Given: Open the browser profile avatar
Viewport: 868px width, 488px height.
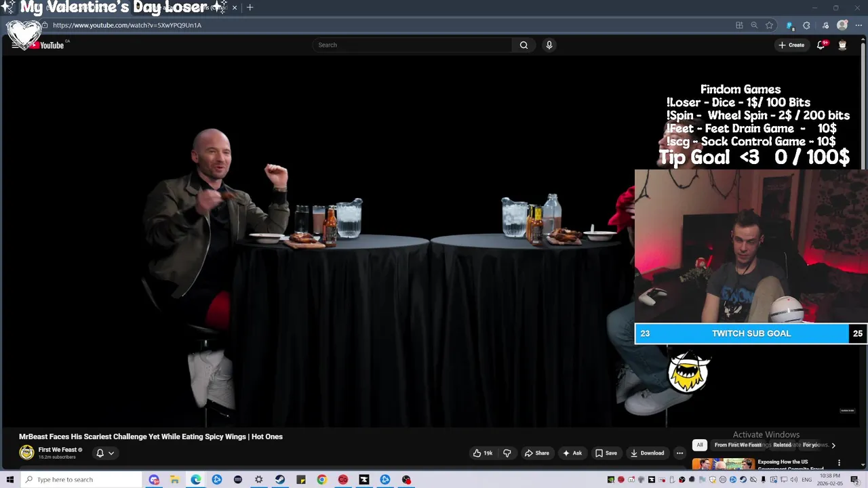Looking at the screenshot, I should click(842, 25).
